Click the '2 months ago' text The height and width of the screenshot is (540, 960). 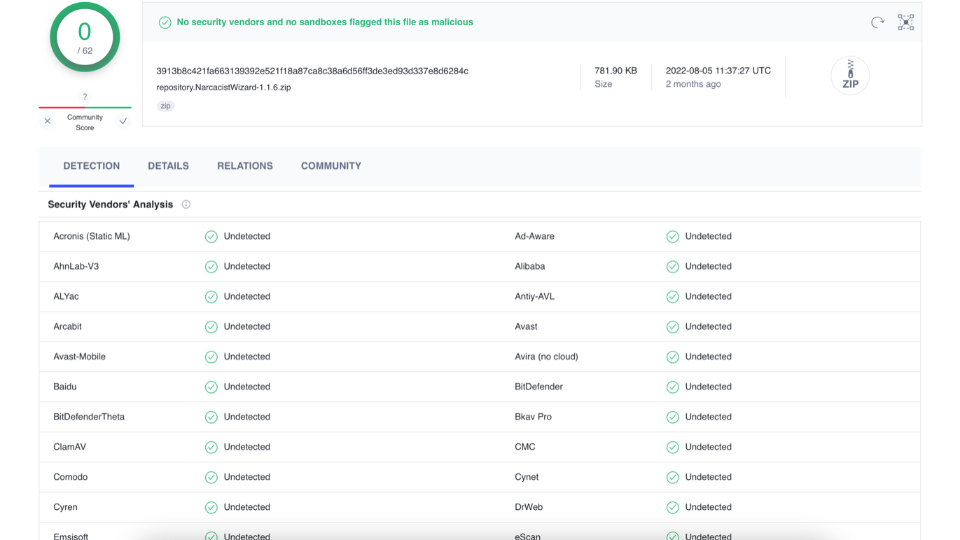coord(693,84)
